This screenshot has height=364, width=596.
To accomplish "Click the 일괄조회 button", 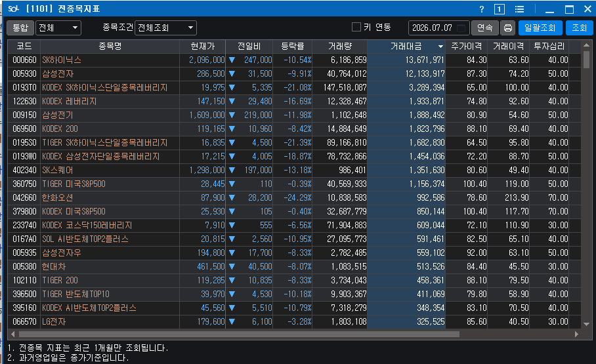I will point(540,28).
